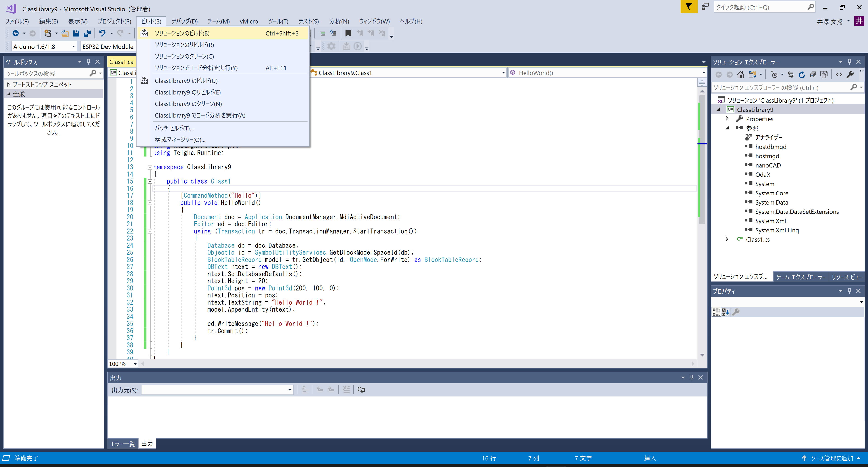868x467 pixels.
Task: Toggle auto-hide pin on Output panel
Action: pyautogui.click(x=692, y=378)
